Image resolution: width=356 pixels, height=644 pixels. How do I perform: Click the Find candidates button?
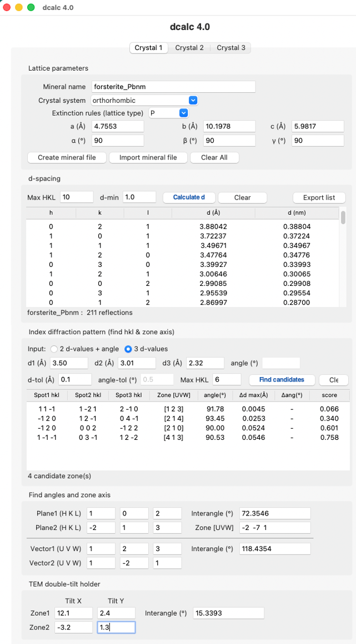click(282, 379)
